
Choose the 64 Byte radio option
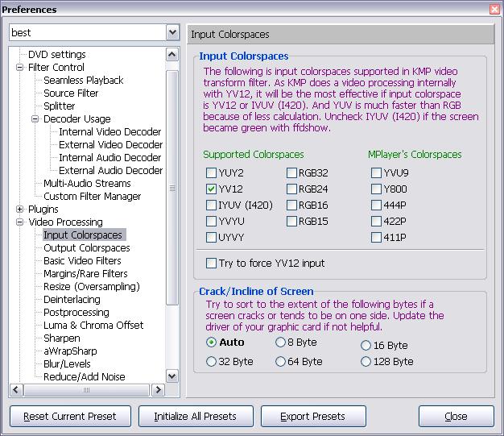click(x=280, y=362)
